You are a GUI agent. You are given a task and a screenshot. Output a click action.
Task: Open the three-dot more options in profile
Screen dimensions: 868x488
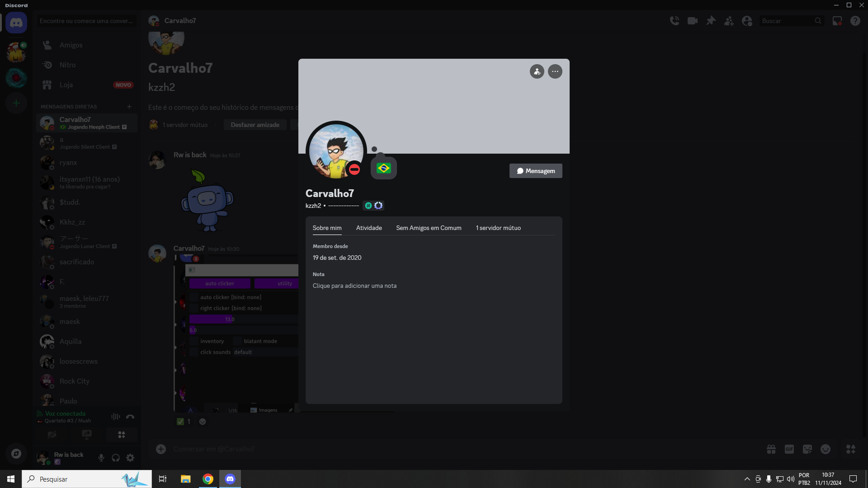pos(555,71)
